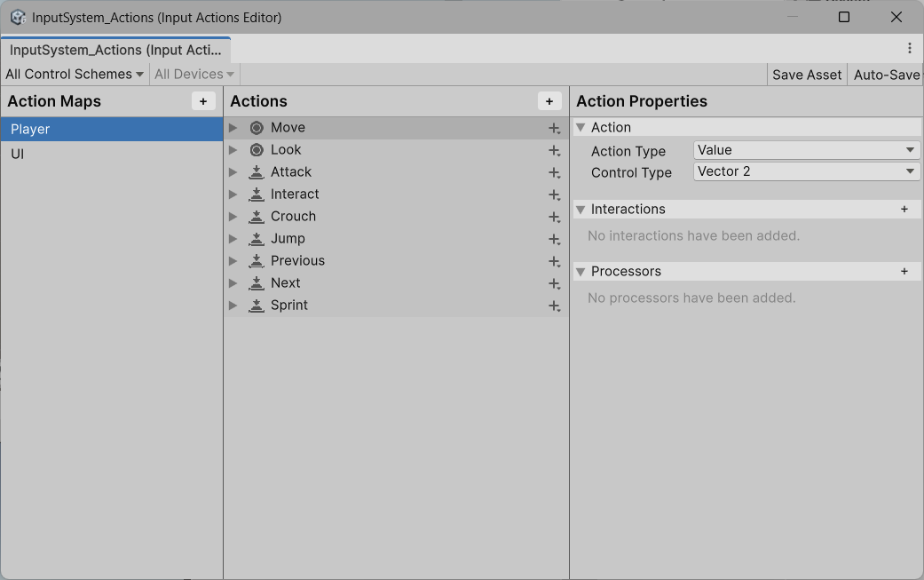Screen dimensions: 924x580
Task: Add a new action in the Actions header
Action: [x=549, y=101]
